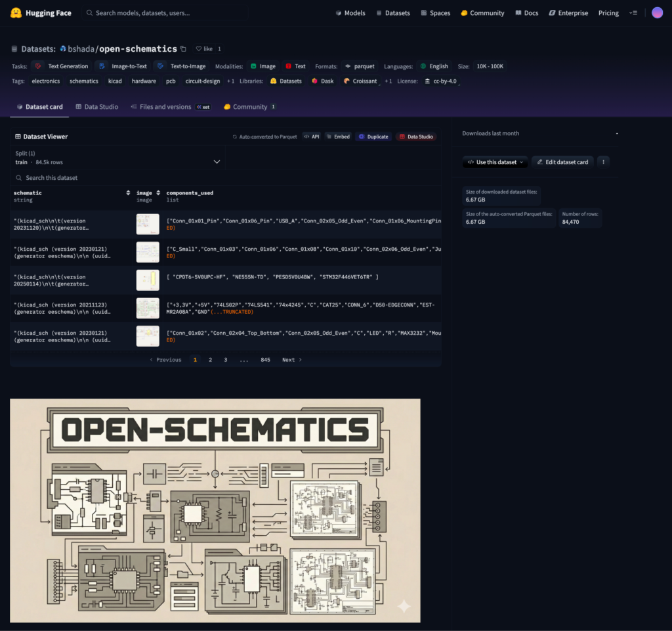Sort by the image column

coord(157,193)
